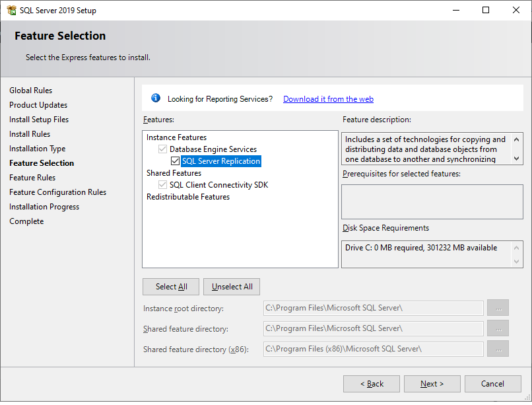Click Global Rules step in sidebar
532x405 pixels.
click(x=30, y=91)
